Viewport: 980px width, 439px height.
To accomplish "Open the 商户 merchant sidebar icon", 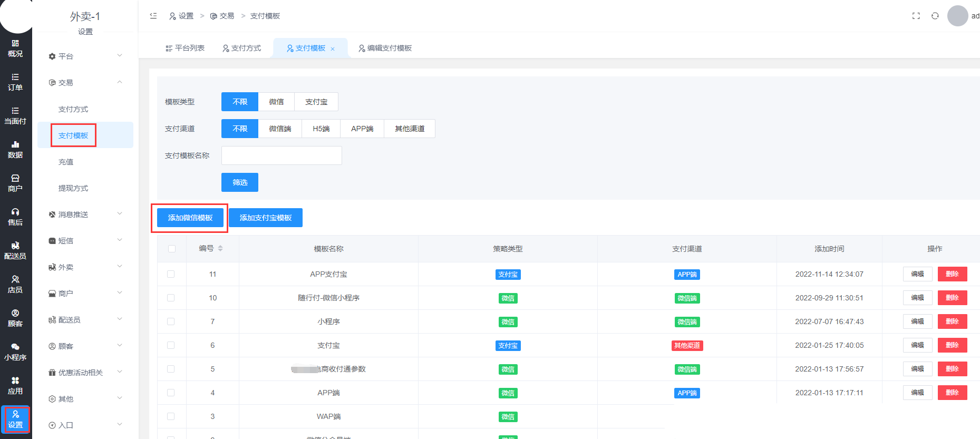I will 15,183.
